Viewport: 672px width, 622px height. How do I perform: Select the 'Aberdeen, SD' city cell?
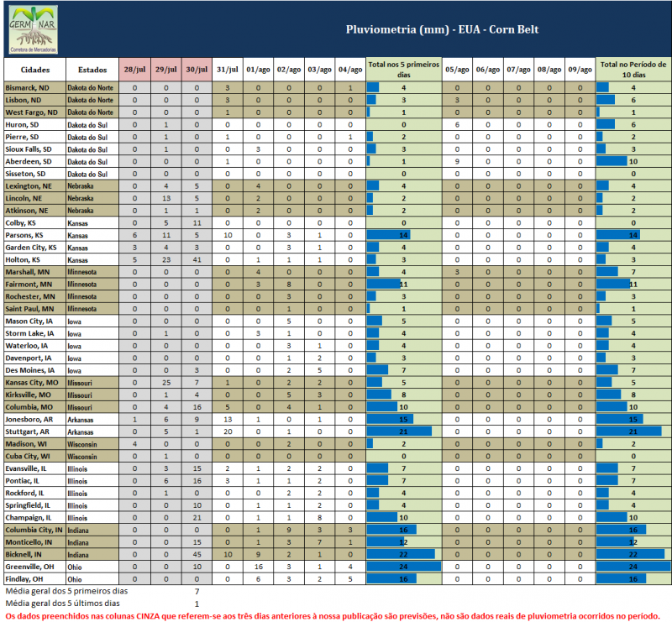[x=35, y=161]
